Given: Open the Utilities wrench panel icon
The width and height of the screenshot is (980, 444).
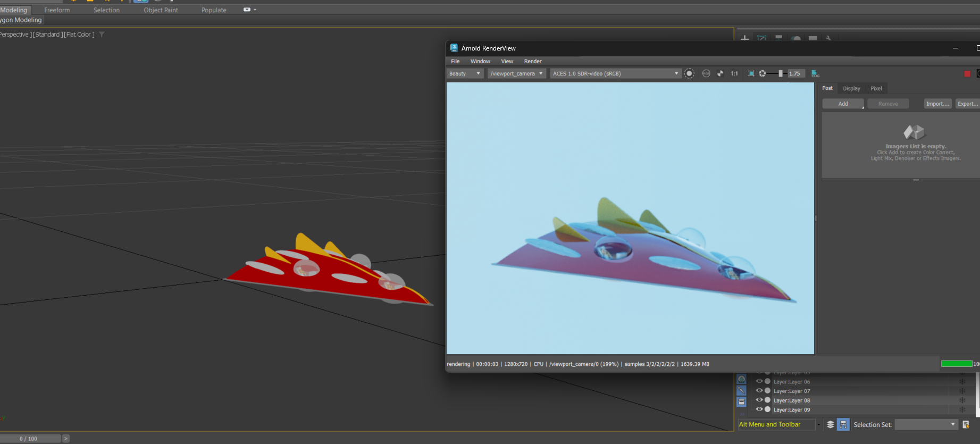Looking at the screenshot, I should pos(828,38).
